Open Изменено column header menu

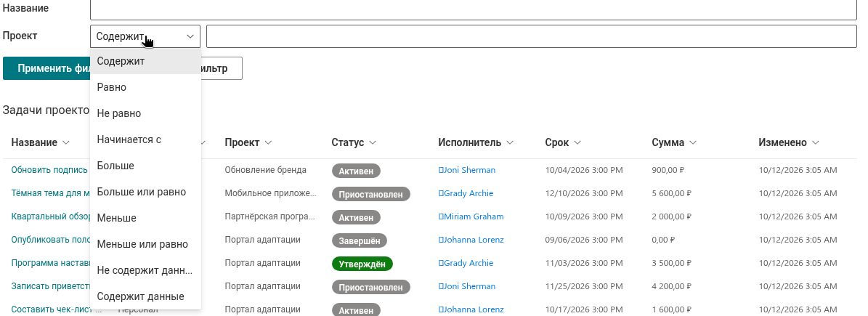[788, 142]
